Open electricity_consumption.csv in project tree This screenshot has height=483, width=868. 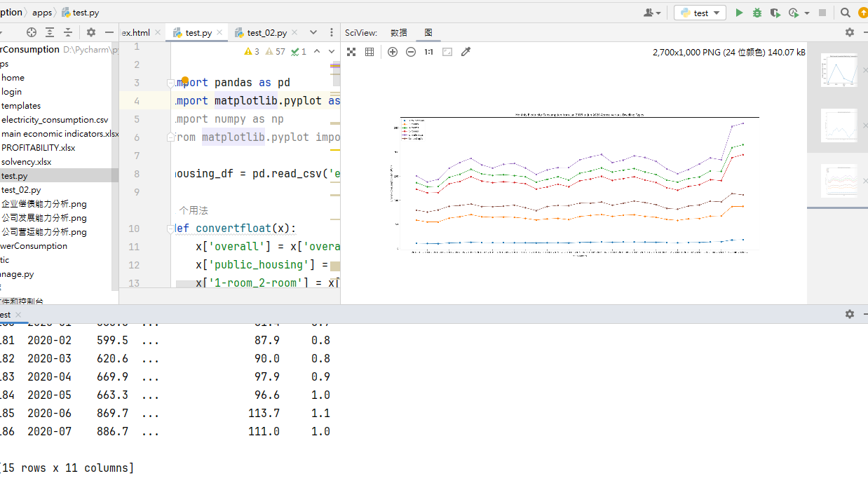(55, 120)
